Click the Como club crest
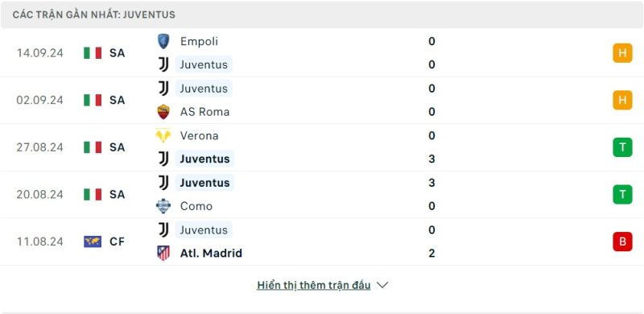 (x=163, y=206)
